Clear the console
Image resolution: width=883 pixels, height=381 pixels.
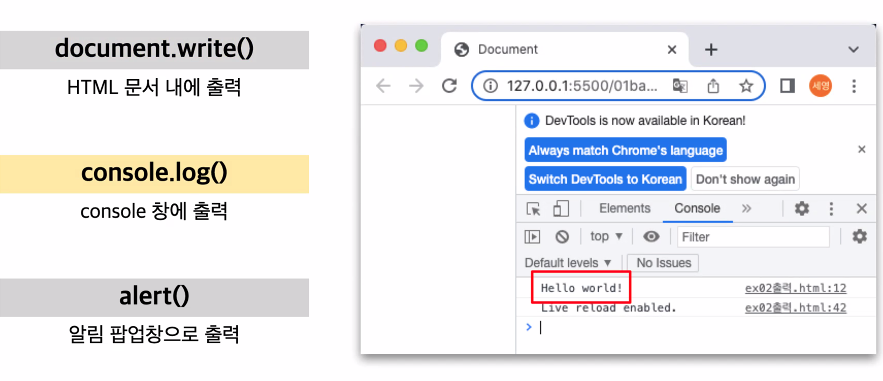pos(562,237)
